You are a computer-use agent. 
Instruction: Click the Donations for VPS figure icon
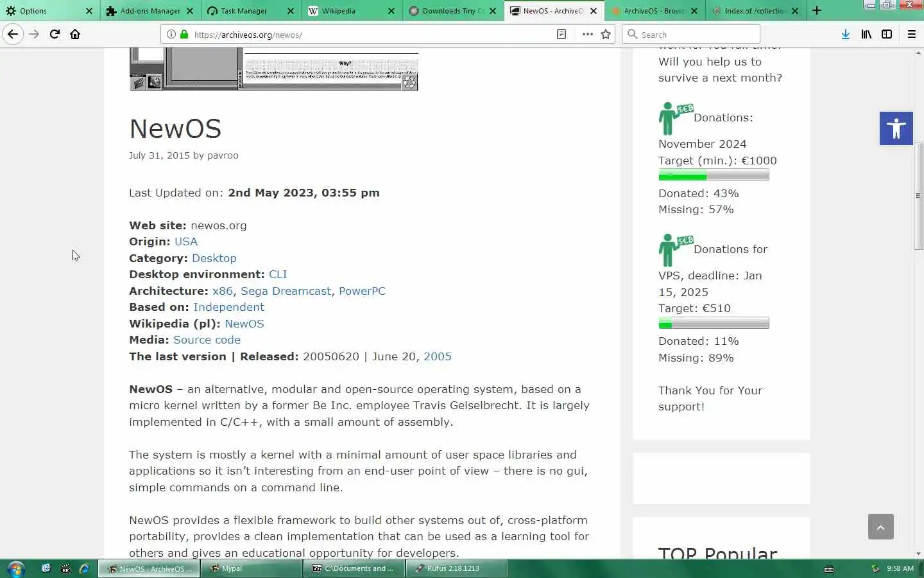[675, 250]
